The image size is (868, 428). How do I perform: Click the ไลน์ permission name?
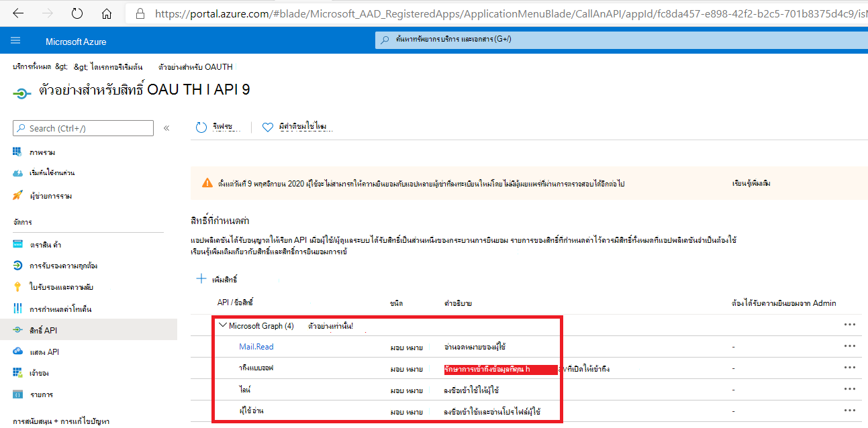tap(245, 389)
